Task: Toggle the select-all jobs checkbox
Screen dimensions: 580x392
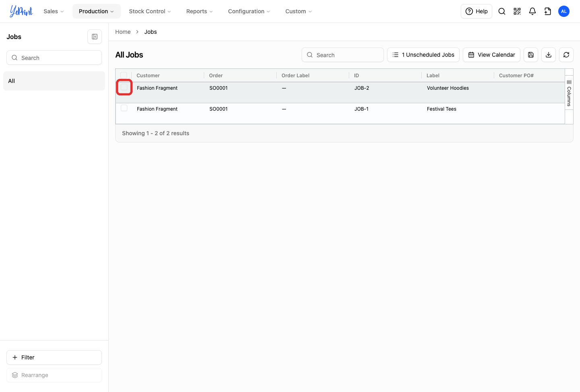Action: coord(124,75)
